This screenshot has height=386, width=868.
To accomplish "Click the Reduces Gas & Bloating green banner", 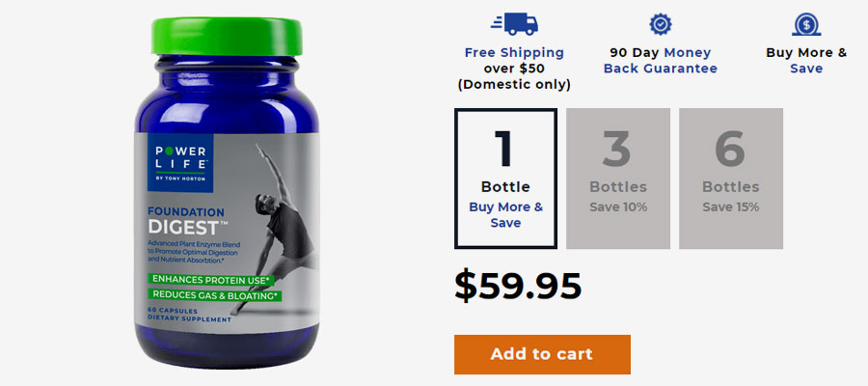I will (x=215, y=295).
